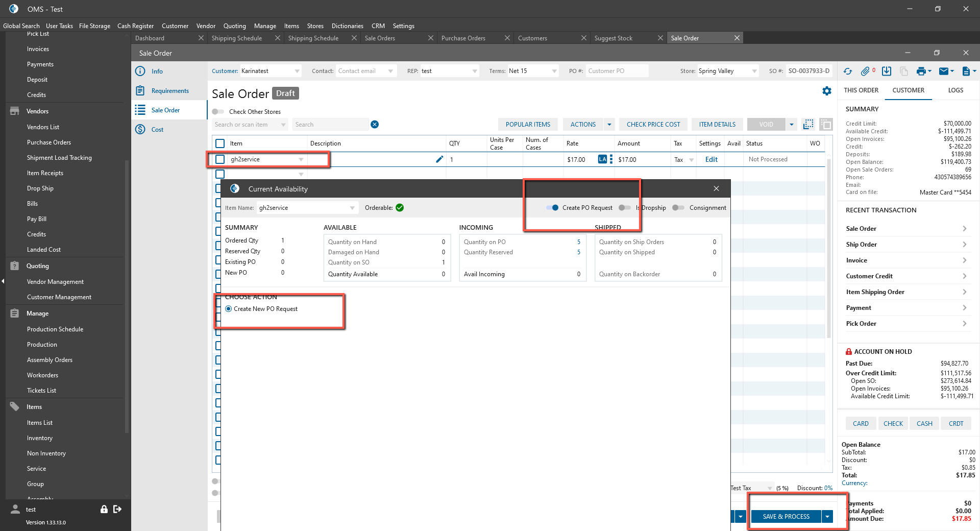Viewport: 980px width, 531px height.
Task: Click the Info icon in the side panel
Action: pyautogui.click(x=140, y=71)
